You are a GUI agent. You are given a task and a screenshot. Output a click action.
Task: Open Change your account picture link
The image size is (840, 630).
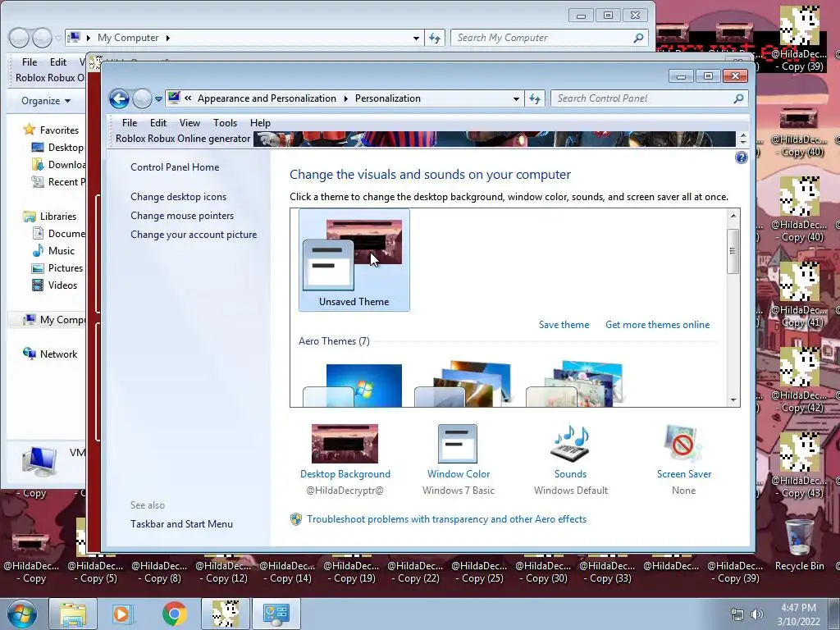click(194, 235)
